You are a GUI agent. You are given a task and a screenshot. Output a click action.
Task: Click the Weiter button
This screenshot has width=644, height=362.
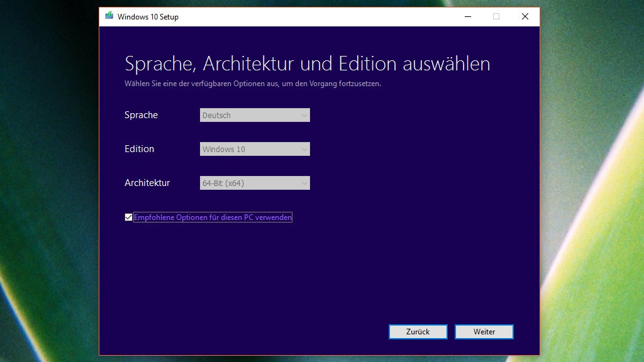tap(484, 332)
